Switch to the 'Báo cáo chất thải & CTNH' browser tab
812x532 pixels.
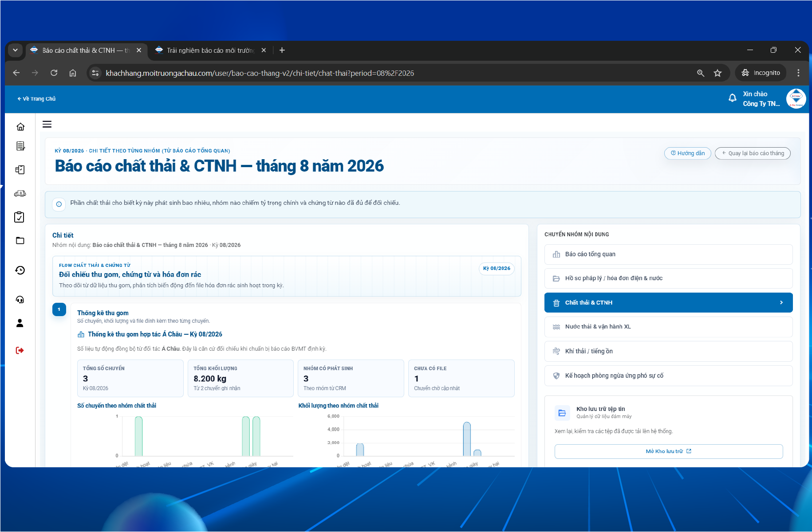(86, 51)
